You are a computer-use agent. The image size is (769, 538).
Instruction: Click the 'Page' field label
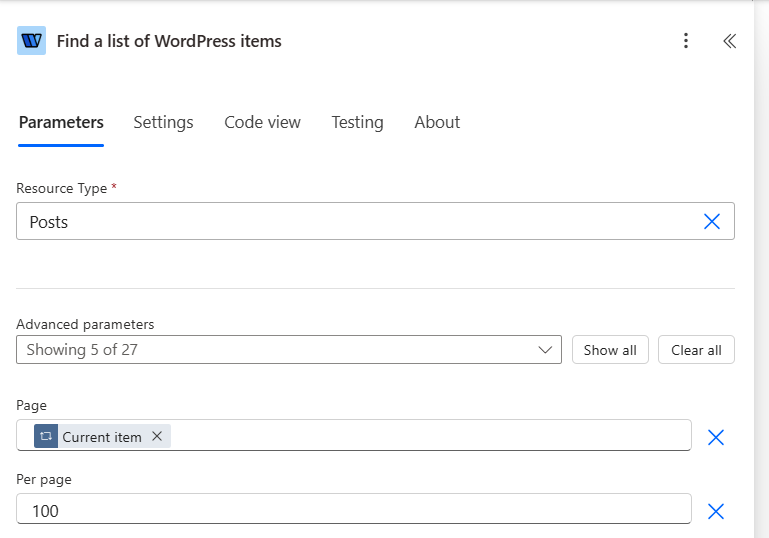click(x=31, y=405)
